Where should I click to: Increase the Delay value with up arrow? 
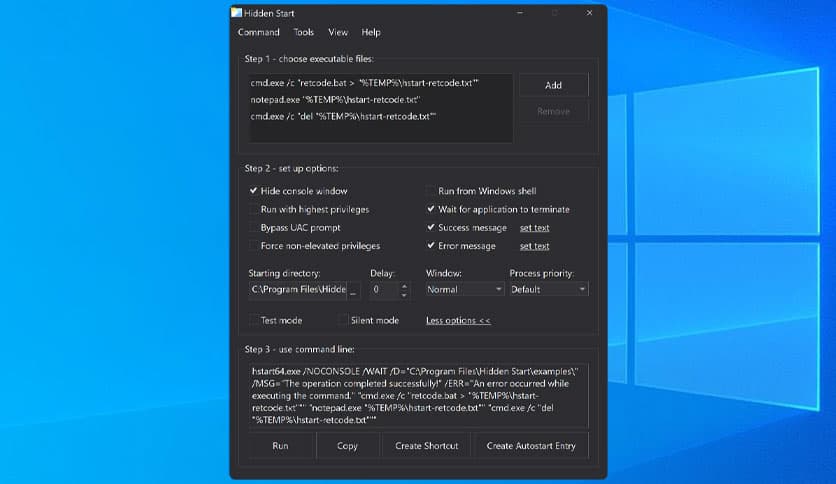(404, 285)
